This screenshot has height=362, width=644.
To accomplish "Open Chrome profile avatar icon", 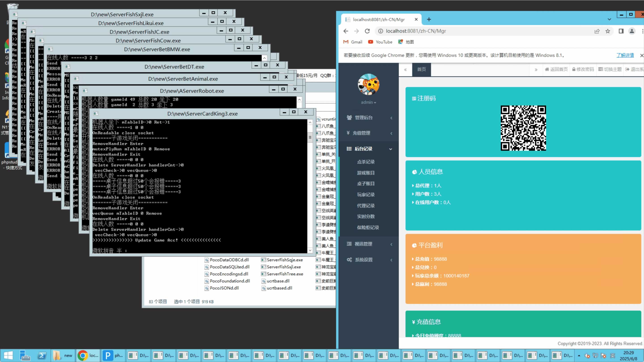I will click(x=632, y=31).
